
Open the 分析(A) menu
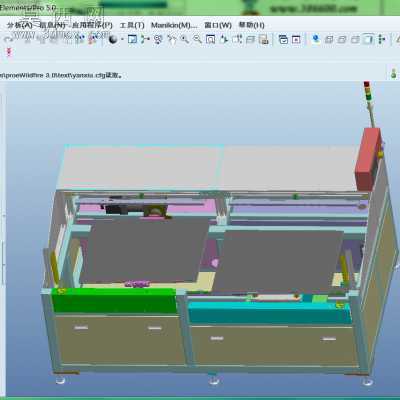20,25
